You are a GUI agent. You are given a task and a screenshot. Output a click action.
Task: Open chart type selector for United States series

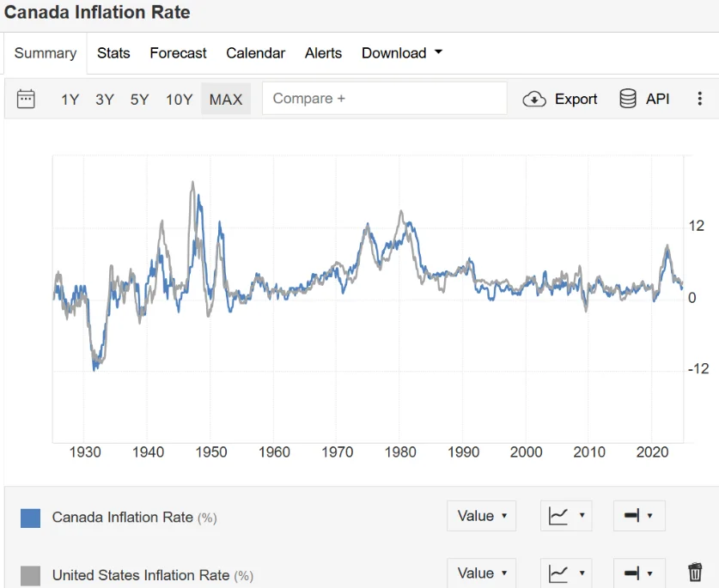point(566,573)
